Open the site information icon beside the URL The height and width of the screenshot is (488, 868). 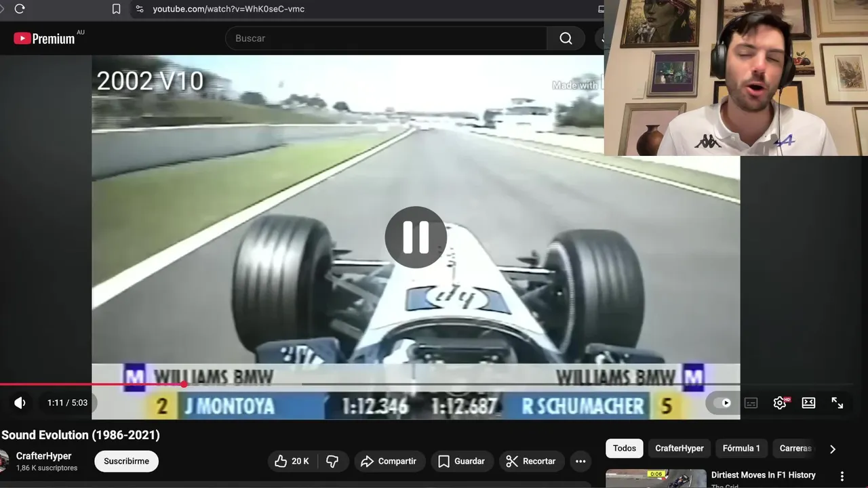click(x=139, y=9)
